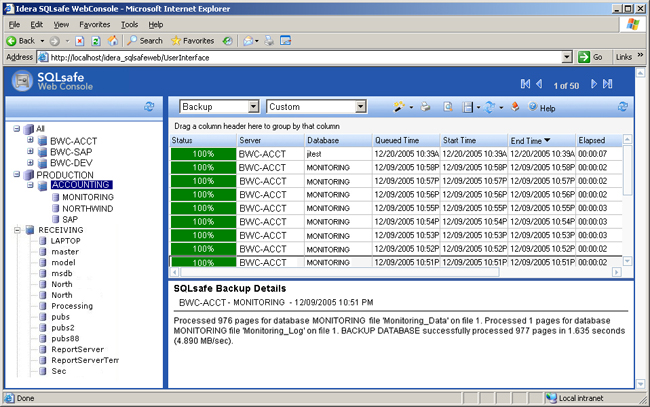
Task: Open the save icon dropdown arrow
Action: click(x=478, y=107)
